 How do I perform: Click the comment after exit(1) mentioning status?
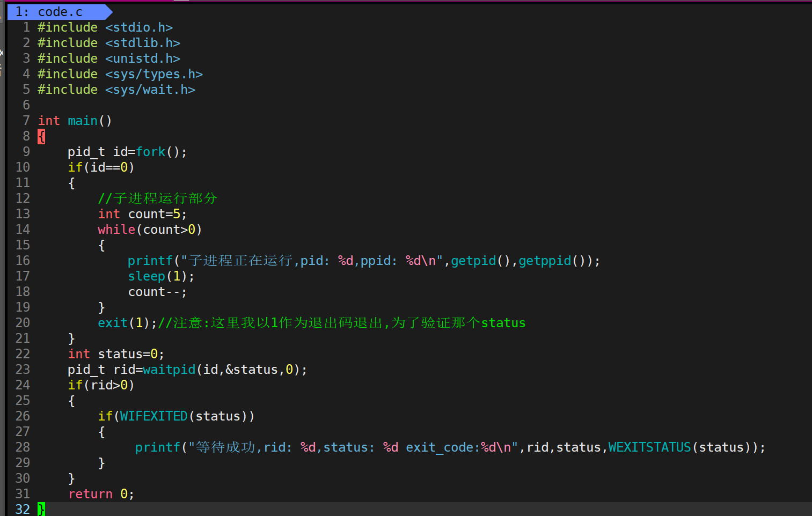[x=342, y=323]
